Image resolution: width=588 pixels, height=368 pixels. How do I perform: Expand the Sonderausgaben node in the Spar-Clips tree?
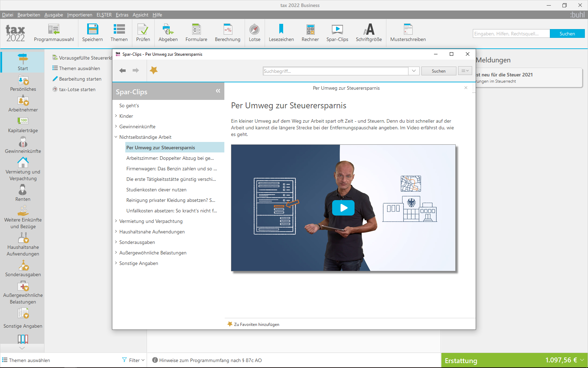click(116, 242)
